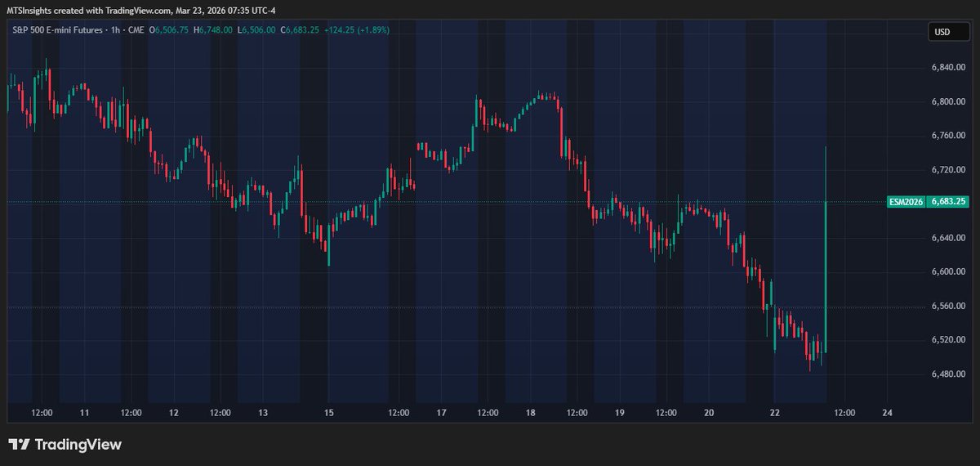980x466 pixels.
Task: Click the open value O6,506.75
Action: [x=169, y=29]
